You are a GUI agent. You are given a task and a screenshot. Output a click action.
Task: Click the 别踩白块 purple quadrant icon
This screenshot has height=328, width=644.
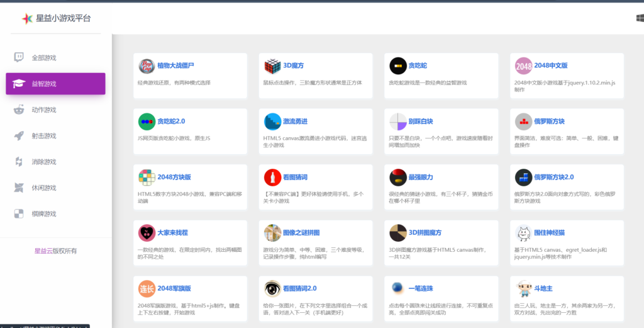398,122
